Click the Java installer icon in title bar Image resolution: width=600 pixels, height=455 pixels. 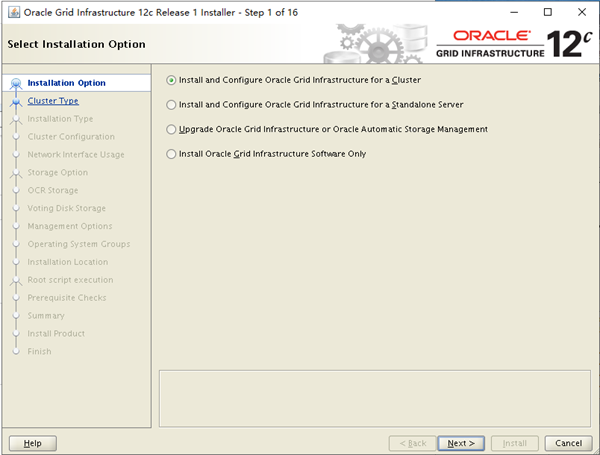[14, 12]
